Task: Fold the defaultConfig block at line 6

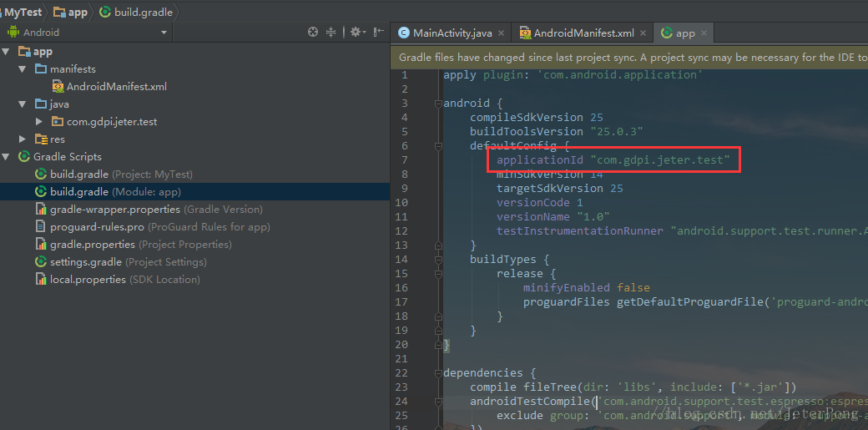Action: tap(438, 146)
